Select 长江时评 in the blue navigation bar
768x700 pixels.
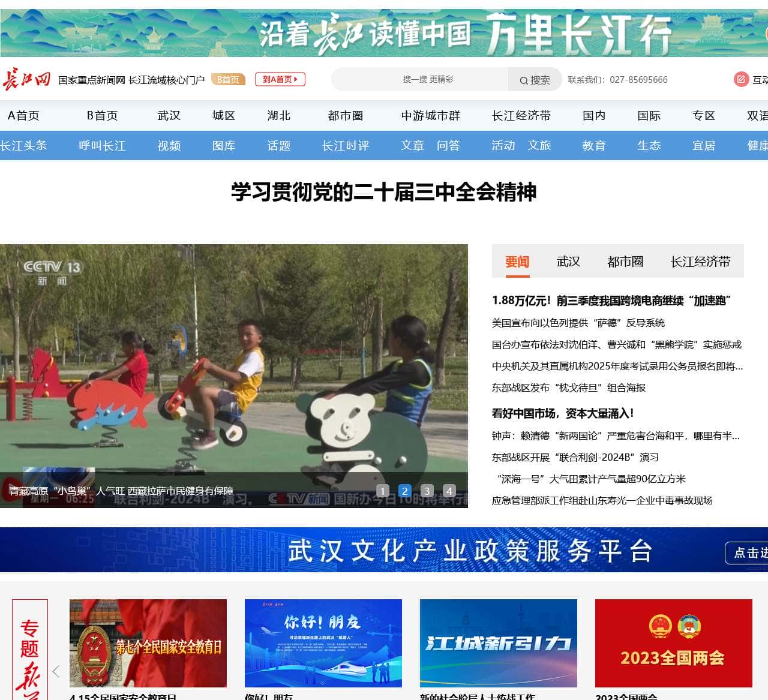(345, 145)
